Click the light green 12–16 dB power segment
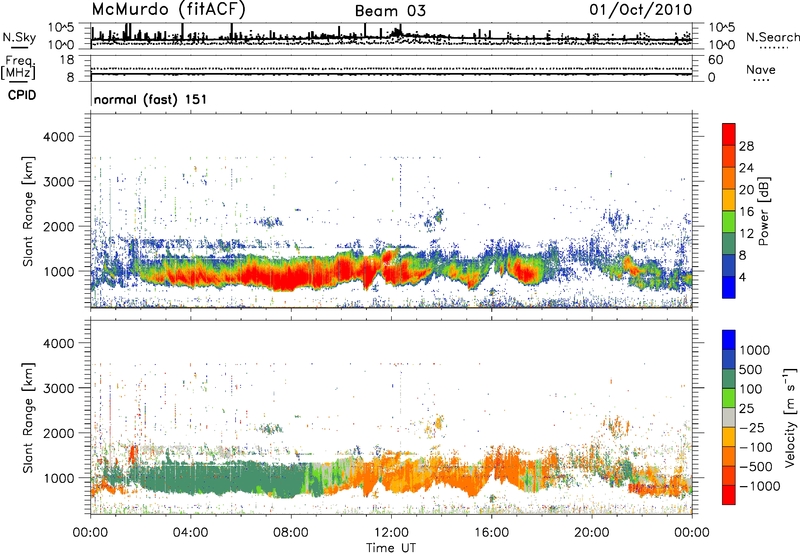Image resolution: width=800 pixels, height=554 pixels. [729, 222]
